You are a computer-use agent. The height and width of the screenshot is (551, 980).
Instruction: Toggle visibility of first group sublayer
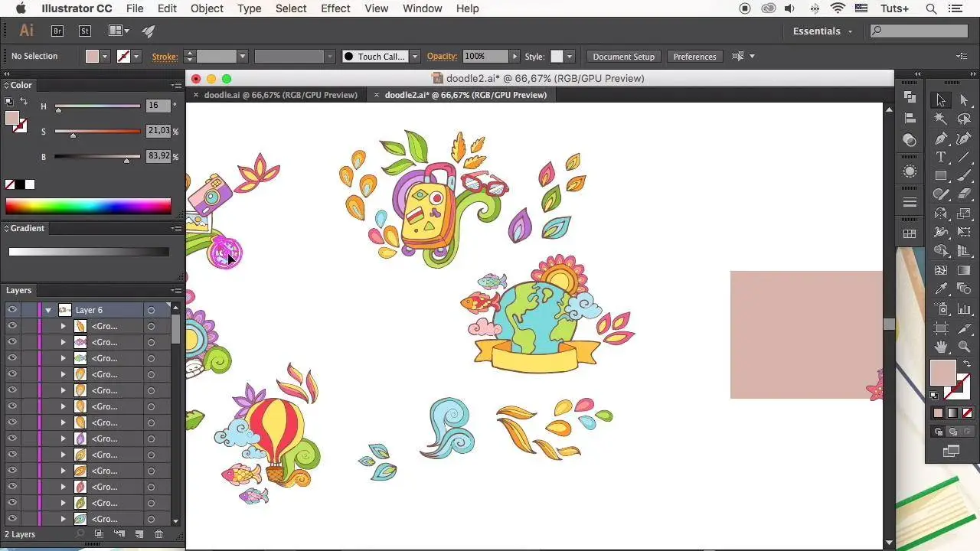[12, 326]
